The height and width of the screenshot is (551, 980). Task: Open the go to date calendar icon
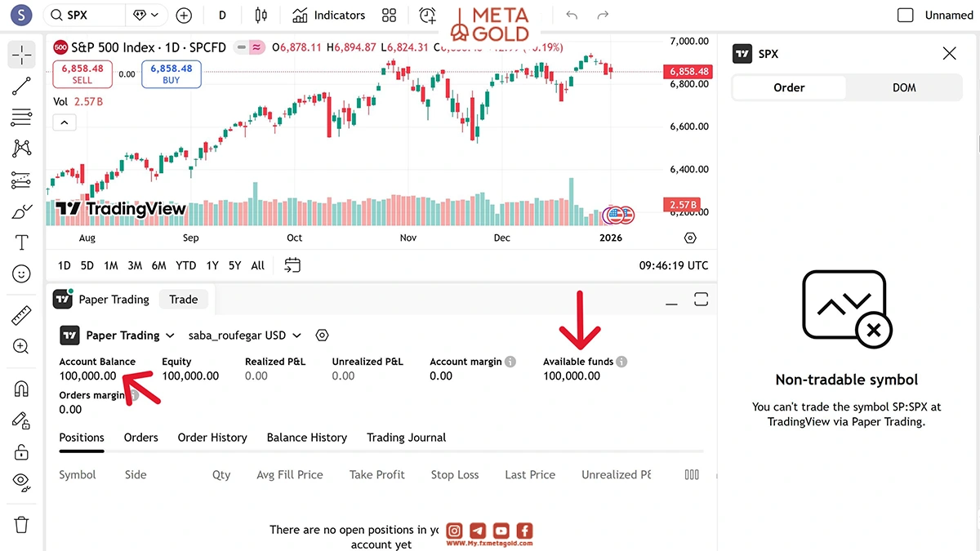coord(292,265)
